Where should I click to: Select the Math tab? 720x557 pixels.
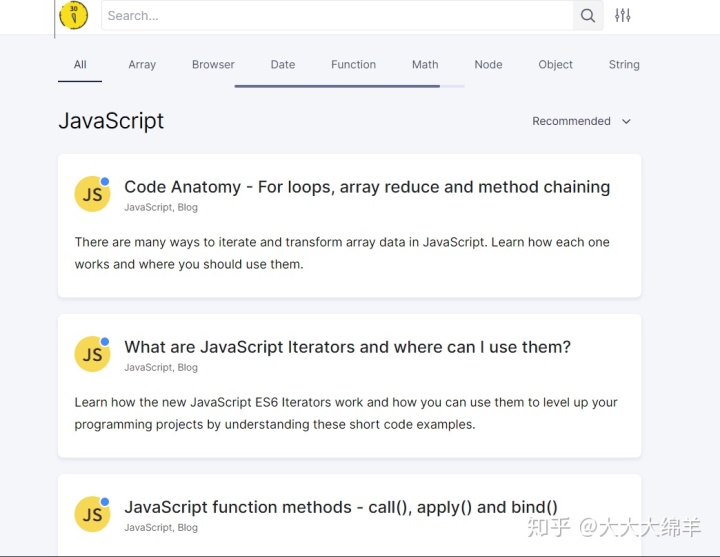[425, 65]
